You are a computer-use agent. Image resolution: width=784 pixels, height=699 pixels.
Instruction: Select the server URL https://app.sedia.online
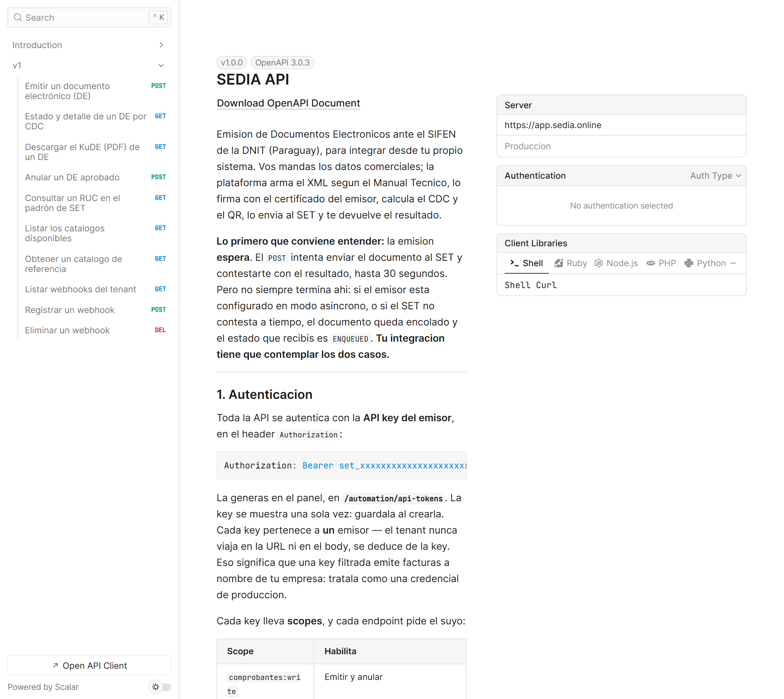pyautogui.click(x=553, y=125)
